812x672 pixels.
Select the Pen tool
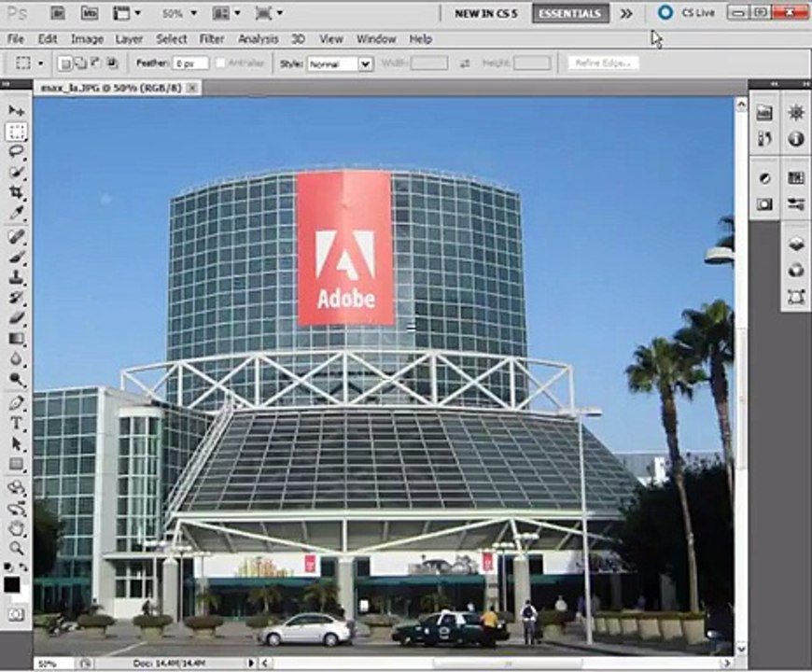click(x=16, y=403)
